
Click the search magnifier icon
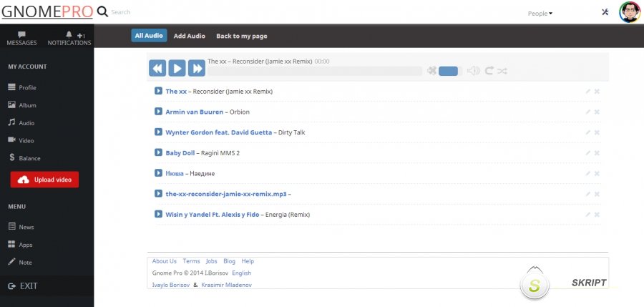coord(102,12)
